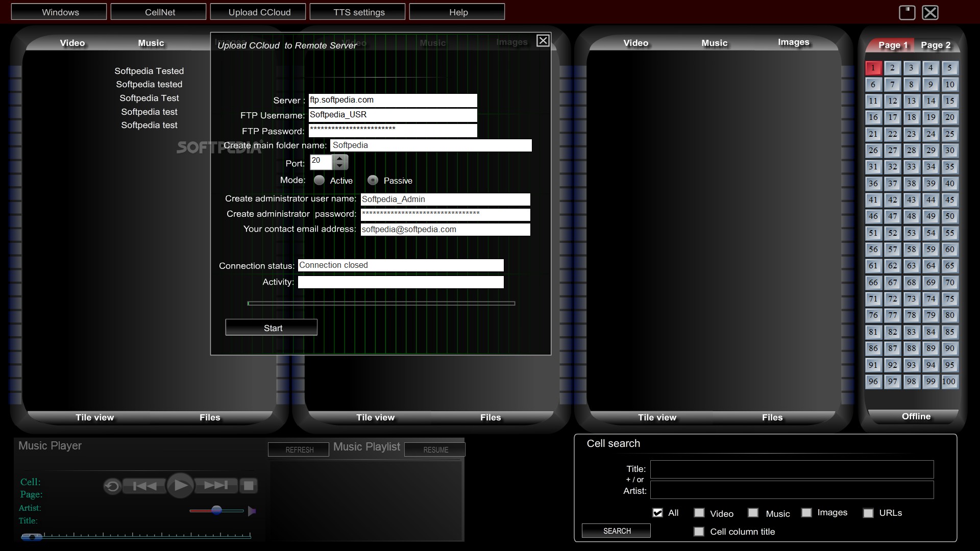Select cell number 73

(911, 299)
